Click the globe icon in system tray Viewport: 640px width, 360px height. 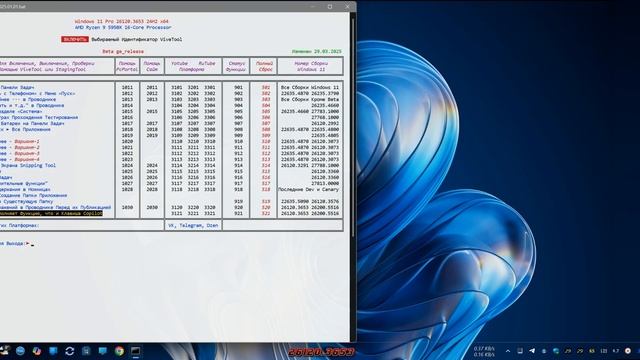(556, 351)
